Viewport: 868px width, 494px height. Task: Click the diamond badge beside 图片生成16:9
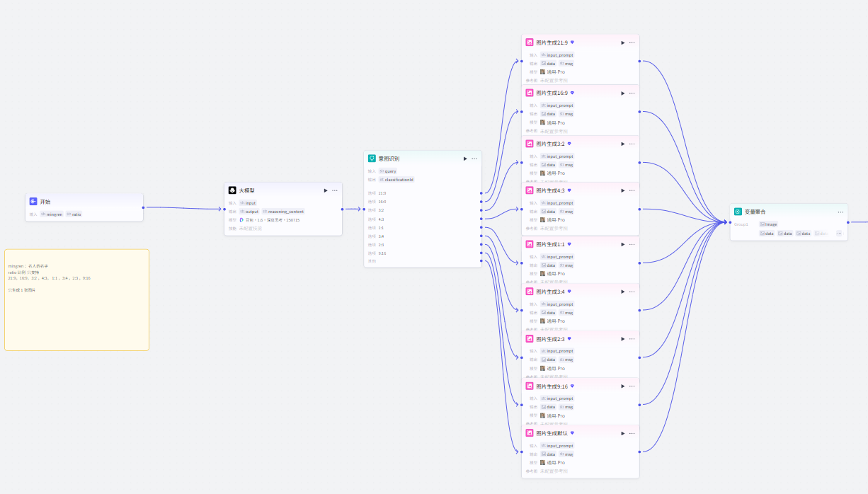point(572,93)
